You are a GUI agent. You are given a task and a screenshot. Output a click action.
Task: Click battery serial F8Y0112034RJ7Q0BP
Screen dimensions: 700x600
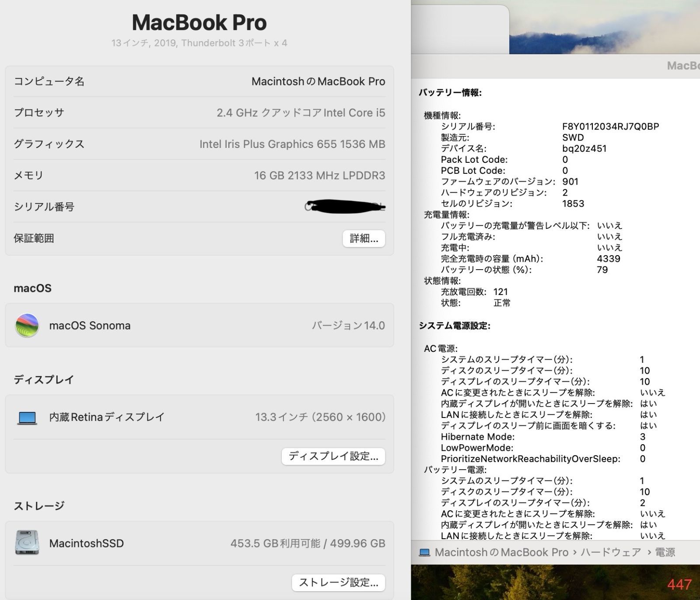coord(610,126)
